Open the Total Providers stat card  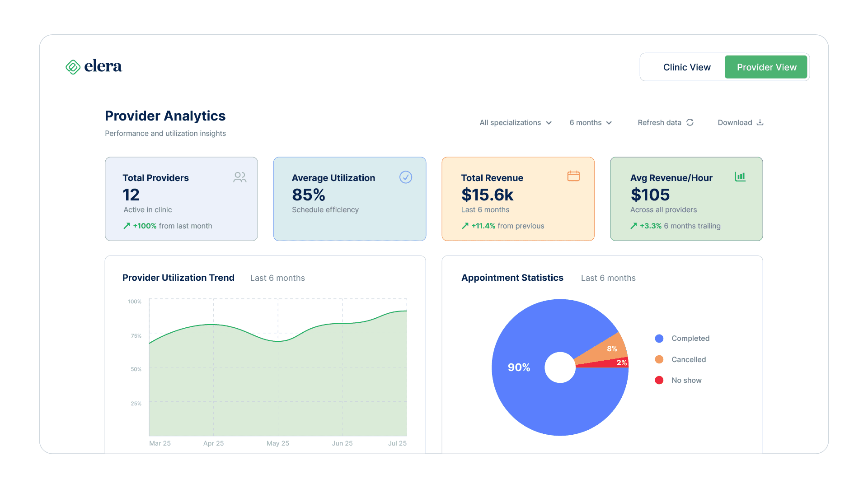pyautogui.click(x=181, y=199)
